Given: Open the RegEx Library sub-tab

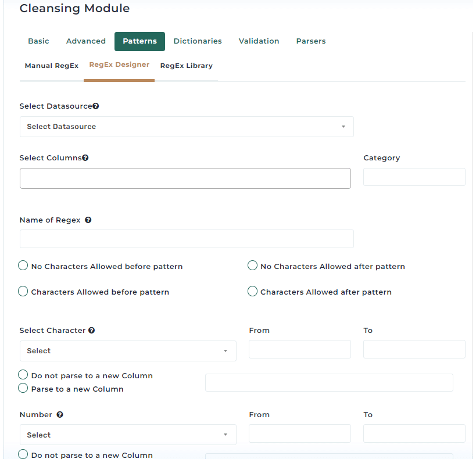Looking at the screenshot, I should [187, 66].
